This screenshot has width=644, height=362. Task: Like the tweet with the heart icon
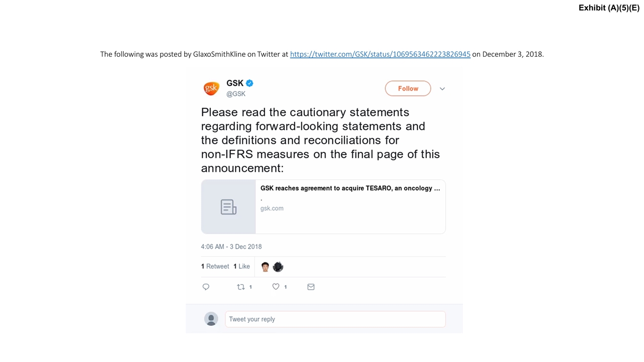276,287
